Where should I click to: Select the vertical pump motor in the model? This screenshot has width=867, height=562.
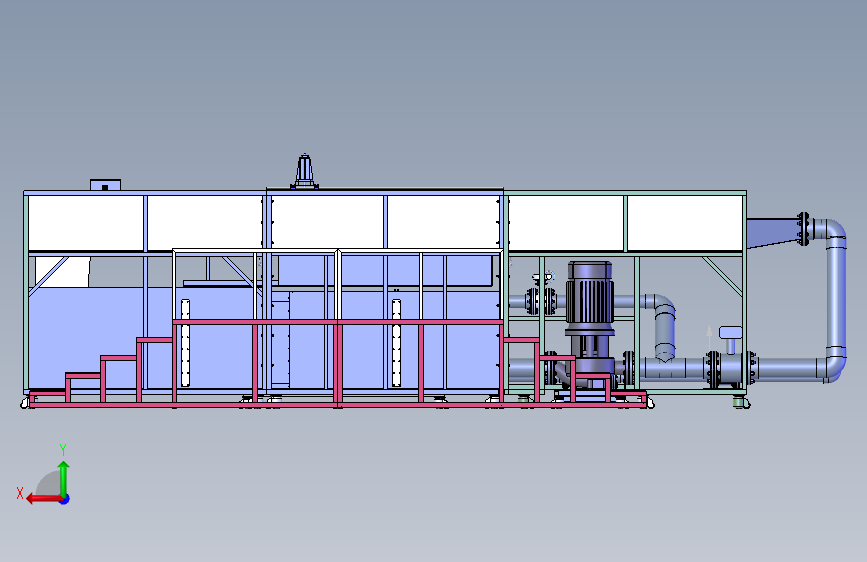[x=589, y=299]
